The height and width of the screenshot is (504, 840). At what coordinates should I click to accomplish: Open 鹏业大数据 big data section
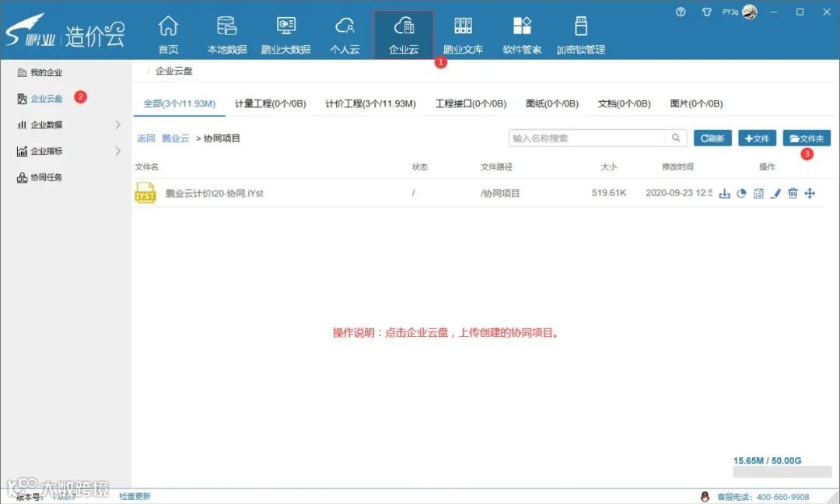pos(285,35)
